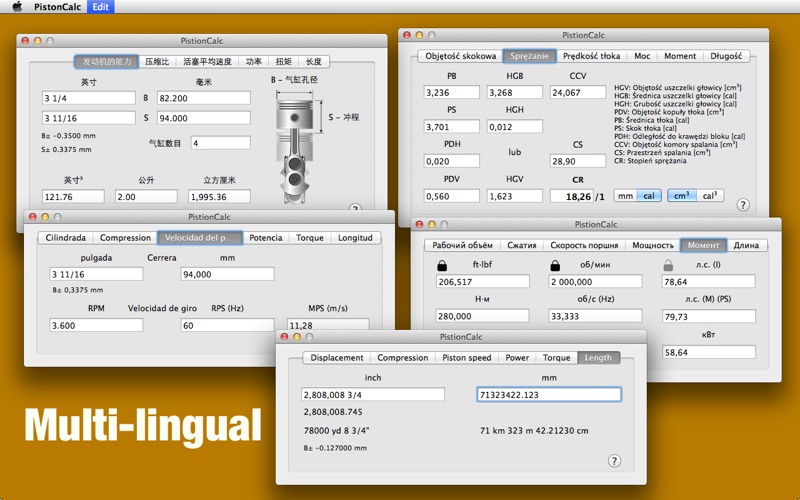Viewport: 800px width, 500px height.
Task: Select the Power tab
Action: click(x=517, y=358)
